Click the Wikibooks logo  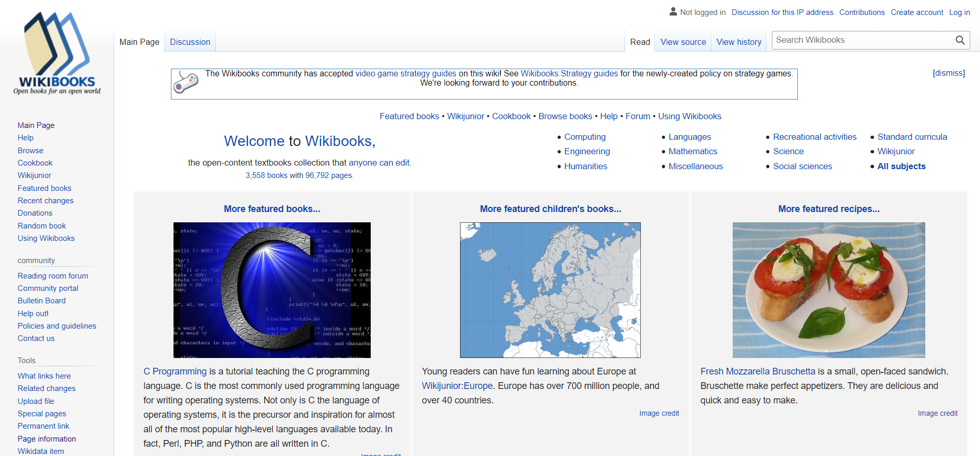coord(57,53)
